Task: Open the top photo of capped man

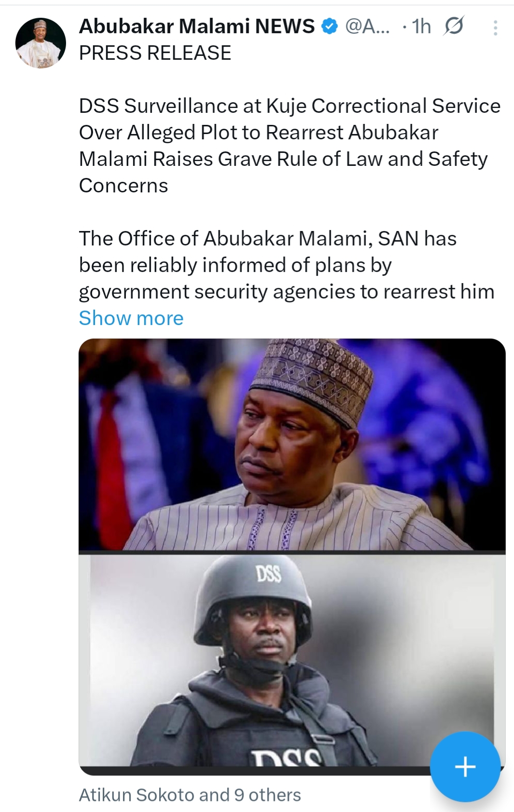Action: (292, 444)
